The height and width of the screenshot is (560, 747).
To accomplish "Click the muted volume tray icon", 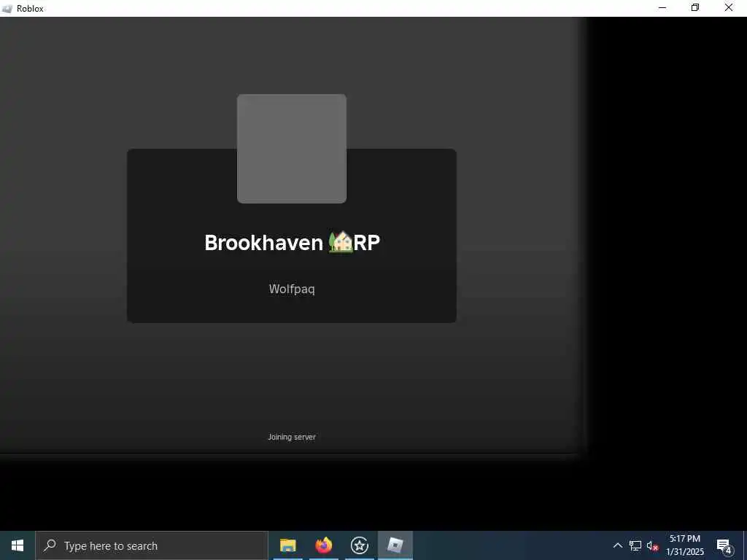I will click(x=652, y=546).
